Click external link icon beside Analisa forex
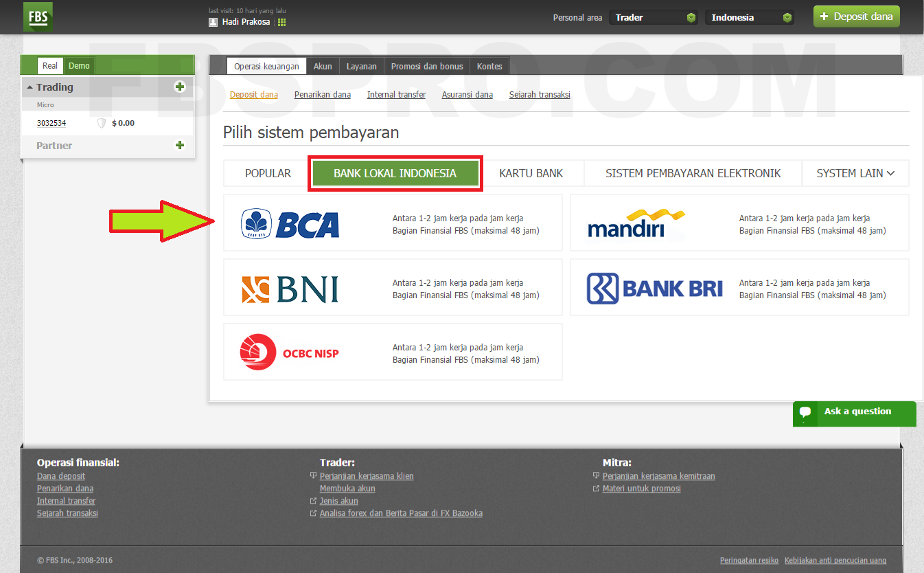 pyautogui.click(x=313, y=513)
